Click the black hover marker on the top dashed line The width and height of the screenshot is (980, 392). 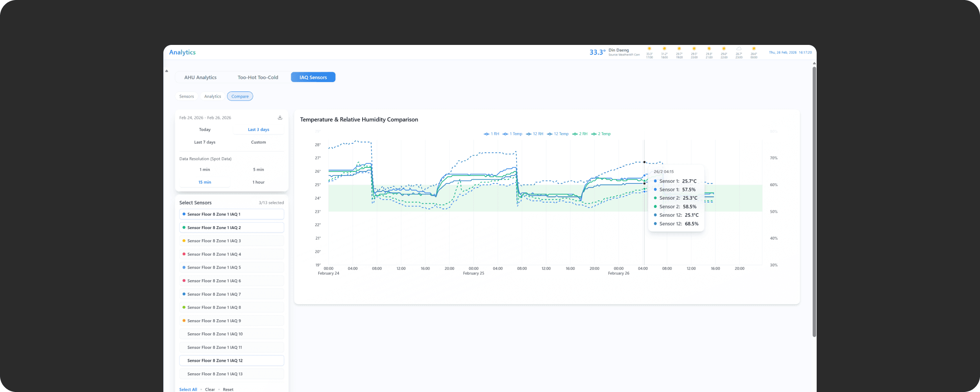click(x=644, y=162)
